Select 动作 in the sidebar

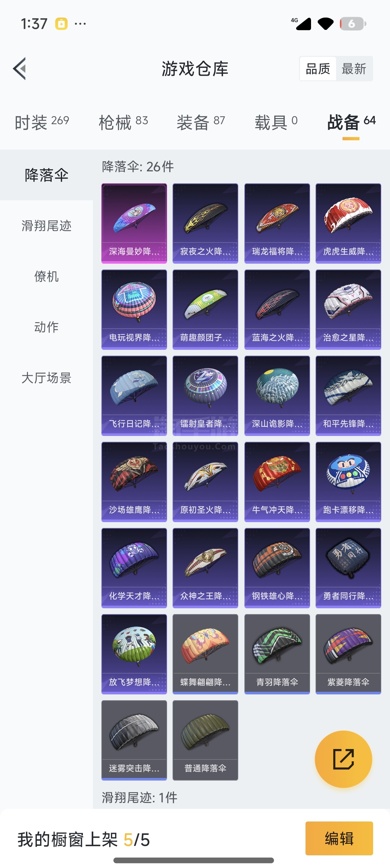click(46, 327)
